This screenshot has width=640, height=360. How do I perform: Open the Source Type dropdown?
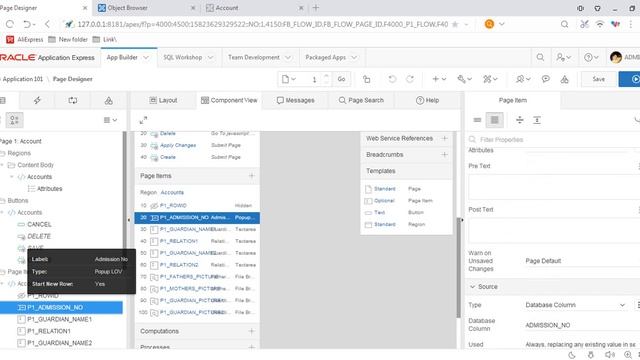[x=575, y=305]
